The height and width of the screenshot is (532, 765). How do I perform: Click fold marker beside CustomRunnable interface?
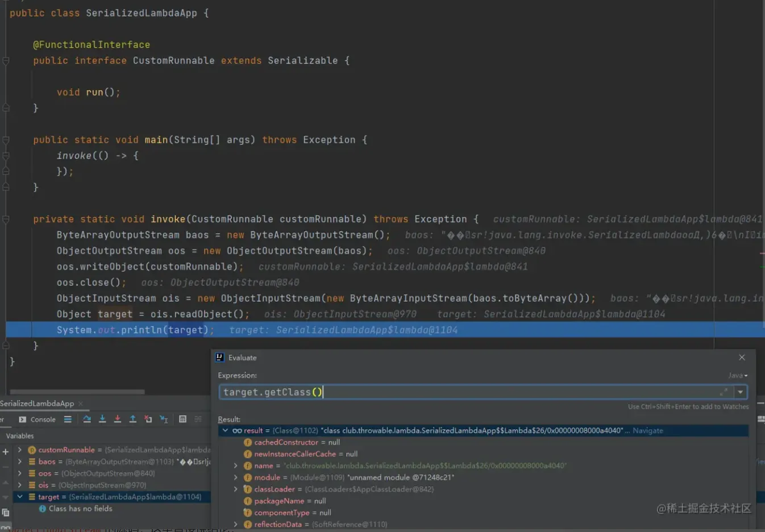[6, 61]
